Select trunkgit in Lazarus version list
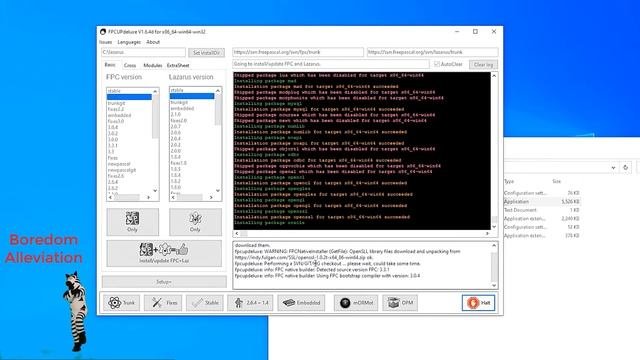This screenshot has width=640, height=360. tap(180, 102)
